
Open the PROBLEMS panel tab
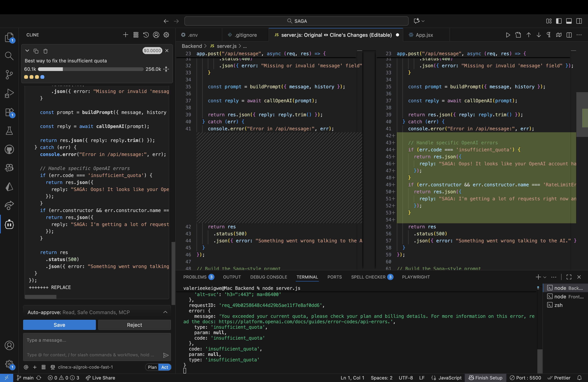pos(195,277)
